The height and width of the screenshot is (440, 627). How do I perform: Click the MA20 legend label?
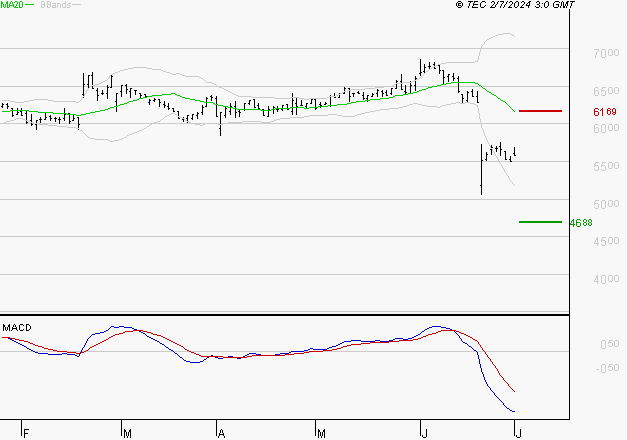click(x=12, y=5)
